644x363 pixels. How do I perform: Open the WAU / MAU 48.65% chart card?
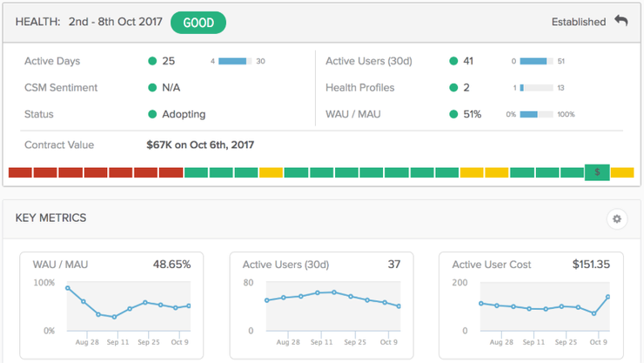[111, 306]
